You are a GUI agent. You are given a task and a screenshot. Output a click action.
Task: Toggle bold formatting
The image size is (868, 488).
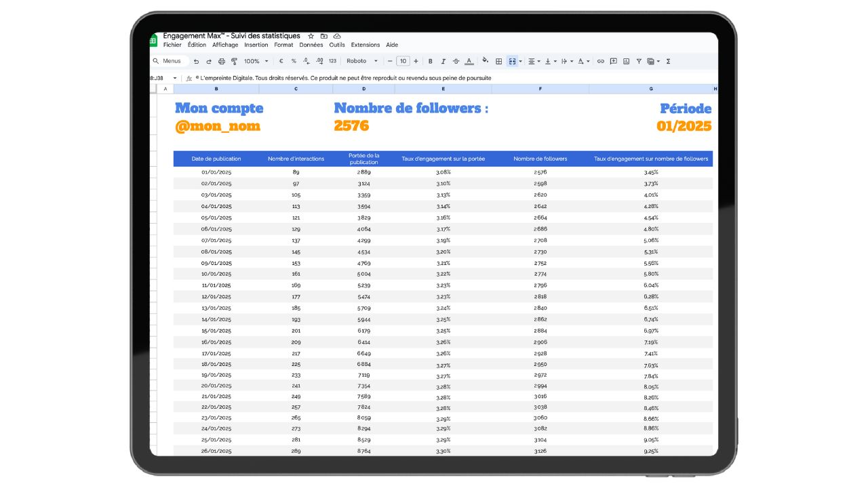[x=430, y=61]
